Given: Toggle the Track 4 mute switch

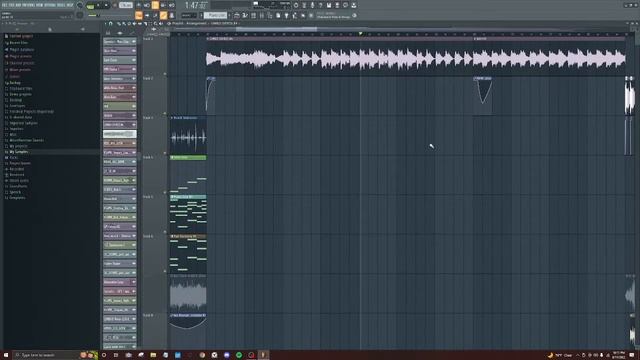Looking at the screenshot, I should pos(165,192).
